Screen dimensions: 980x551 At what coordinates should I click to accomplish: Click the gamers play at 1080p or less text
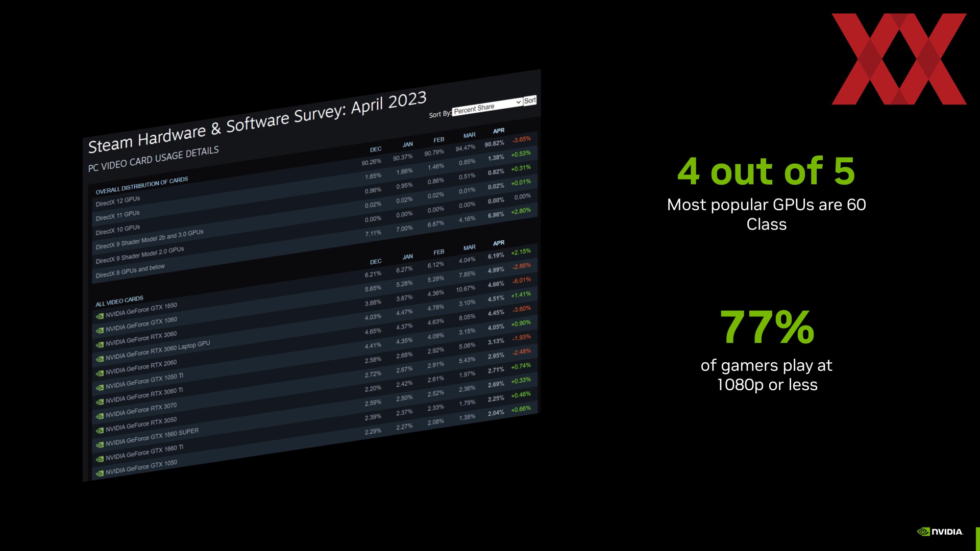[x=767, y=375]
